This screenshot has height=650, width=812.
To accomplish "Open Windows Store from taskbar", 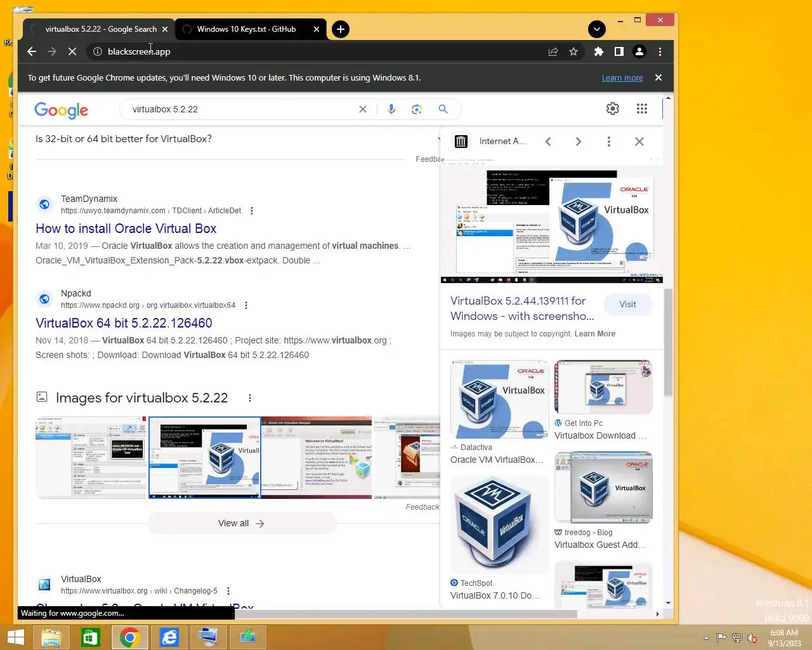I will point(91,637).
